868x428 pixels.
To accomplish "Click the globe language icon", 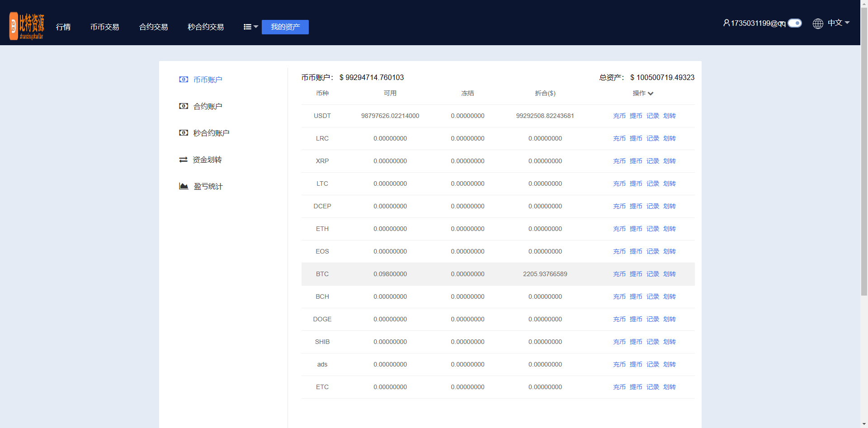I will click(x=818, y=24).
